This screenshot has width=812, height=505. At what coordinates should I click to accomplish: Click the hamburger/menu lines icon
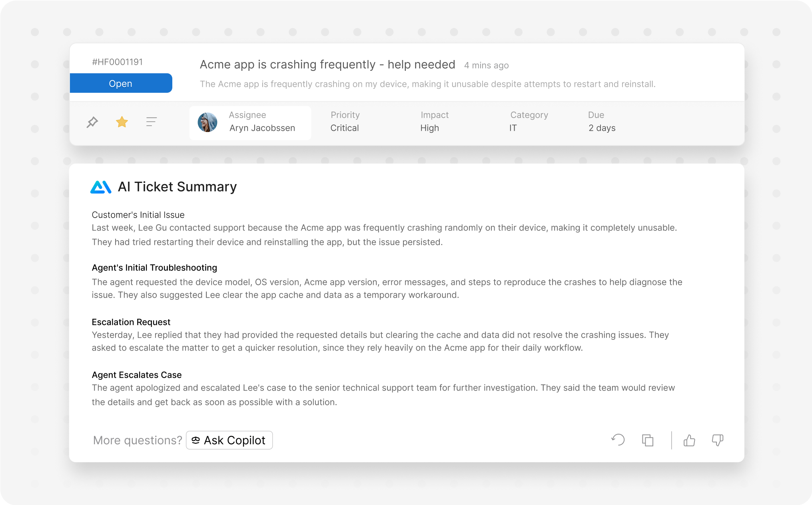tap(152, 122)
